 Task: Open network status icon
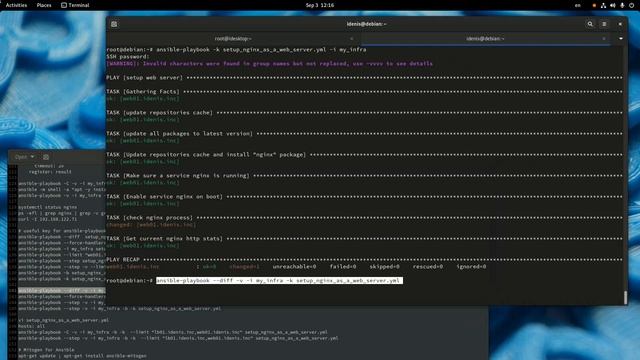tap(603, 5)
